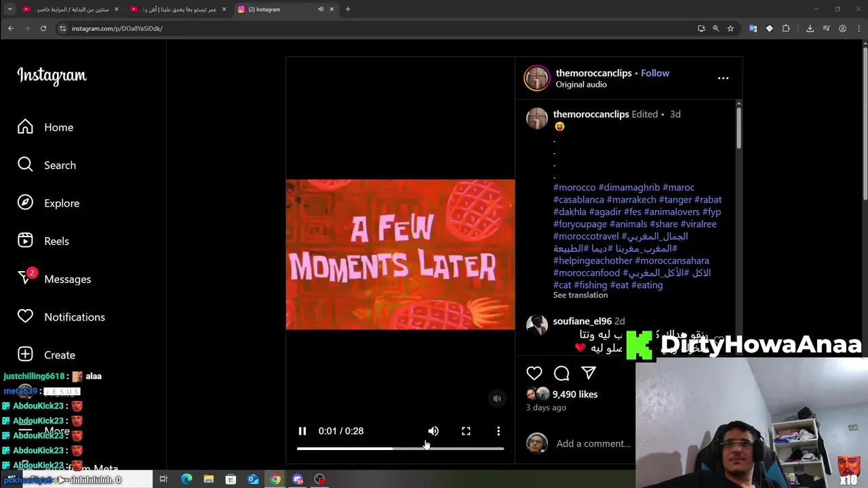Open Outlook from taskbar

(253, 479)
